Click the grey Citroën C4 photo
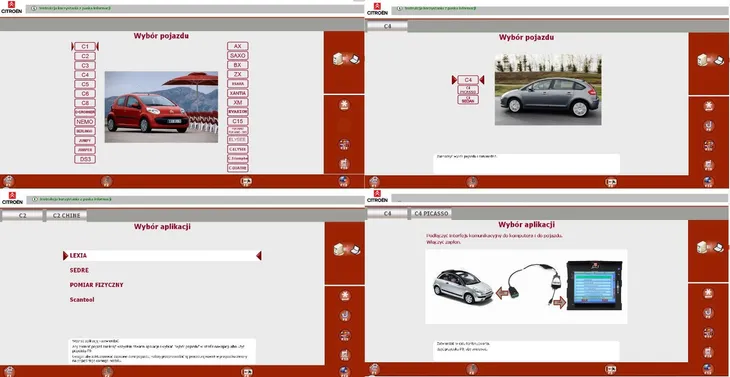Image resolution: width=730 pixels, height=377 pixels. point(548,89)
